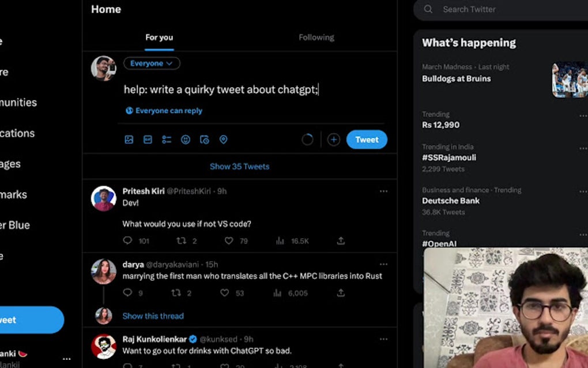Tag a location on the tweet
This screenshot has width=588, height=368.
(x=224, y=140)
